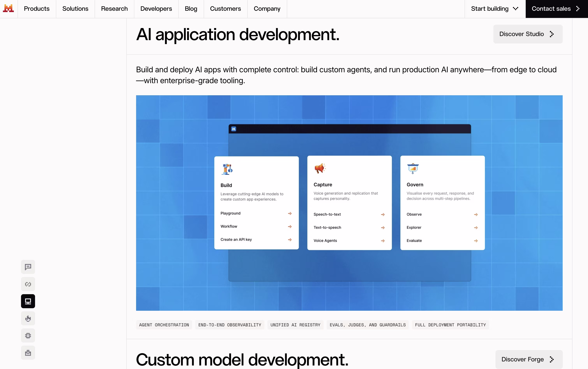
Task: Click the Custom model development heading
Action: (242, 360)
